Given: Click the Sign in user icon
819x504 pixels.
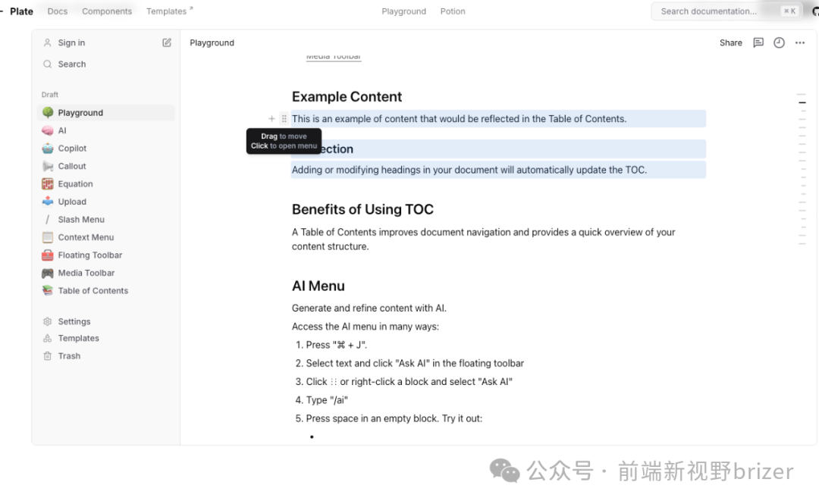Looking at the screenshot, I should [48, 43].
